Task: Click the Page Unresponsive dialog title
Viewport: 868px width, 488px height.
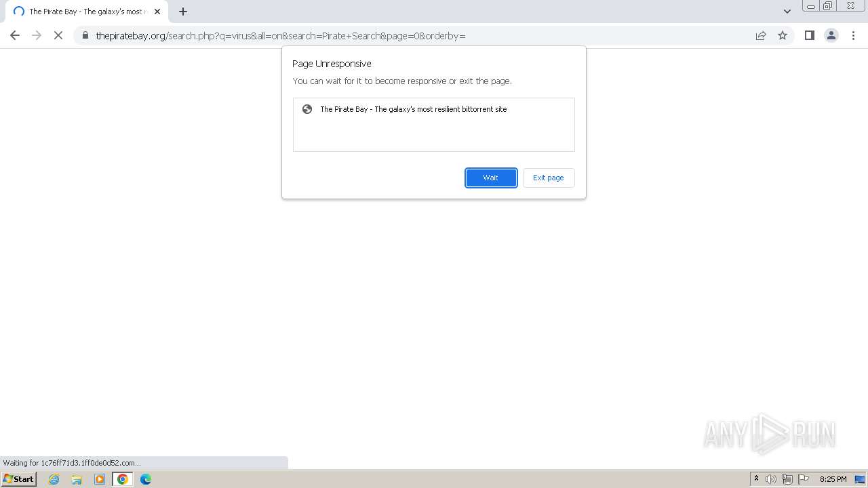Action: 332,64
